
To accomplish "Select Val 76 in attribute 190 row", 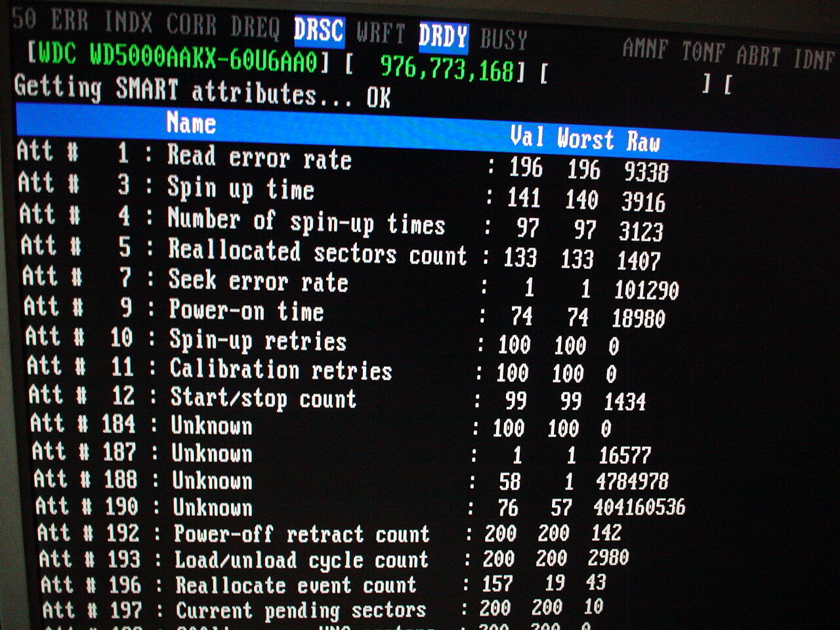I will point(507,508).
